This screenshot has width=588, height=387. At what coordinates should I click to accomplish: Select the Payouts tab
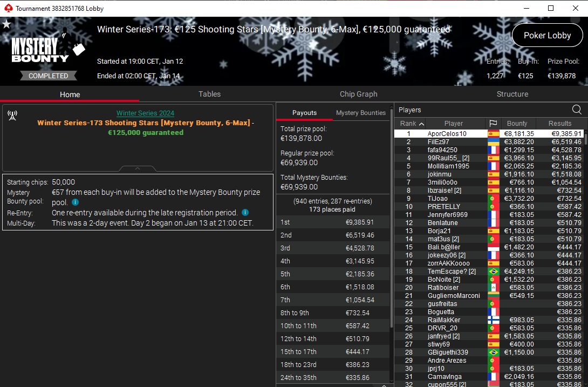(x=304, y=113)
